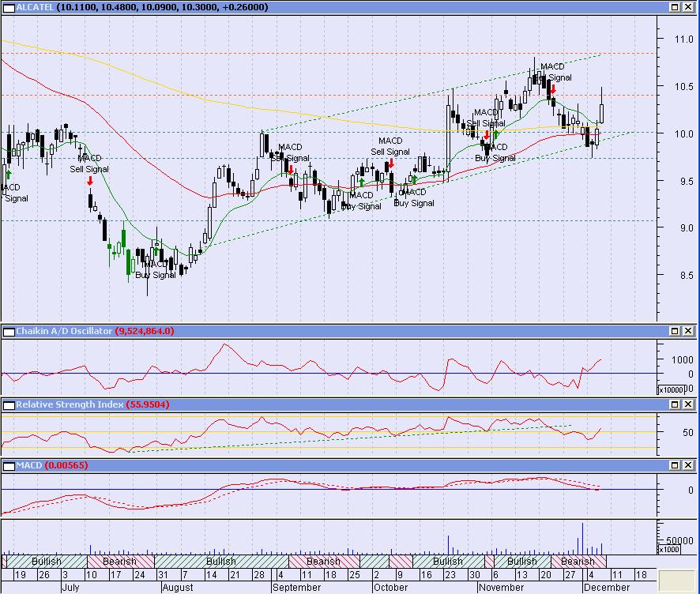
Task: Select the Bullish ribbon segment in August
Action: pos(221,562)
